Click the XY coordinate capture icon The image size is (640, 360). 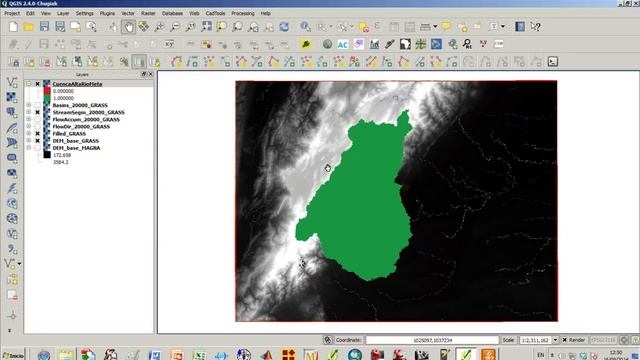(x=169, y=44)
